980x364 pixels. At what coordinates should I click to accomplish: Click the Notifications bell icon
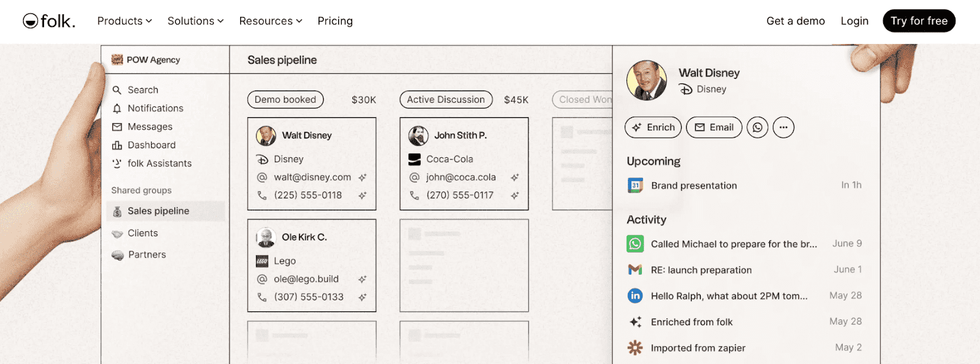[x=117, y=108]
